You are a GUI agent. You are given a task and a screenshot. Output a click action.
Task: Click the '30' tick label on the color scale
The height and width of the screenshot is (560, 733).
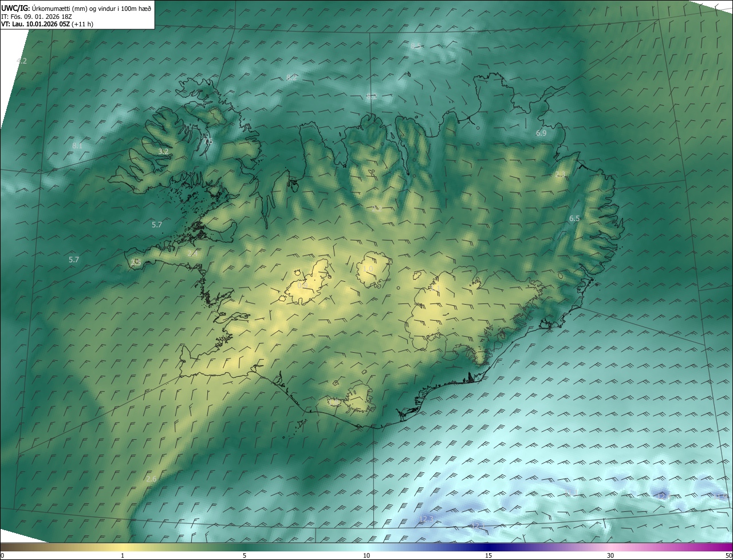click(610, 555)
